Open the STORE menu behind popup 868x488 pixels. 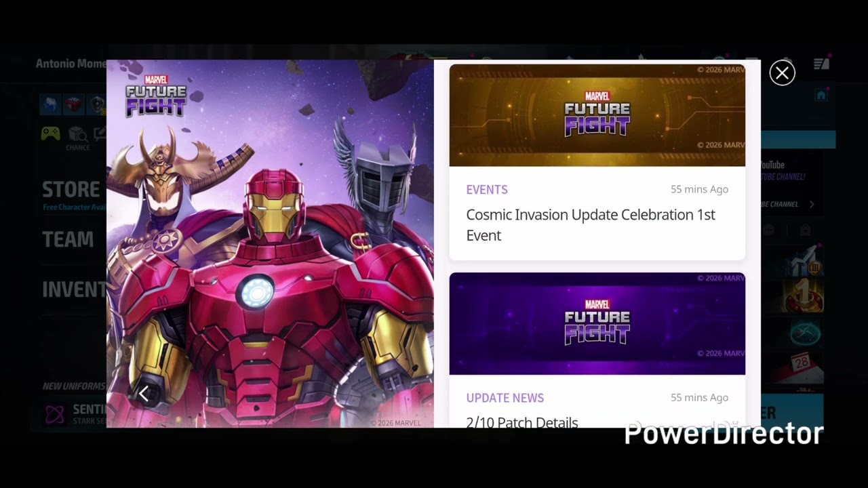click(x=71, y=189)
